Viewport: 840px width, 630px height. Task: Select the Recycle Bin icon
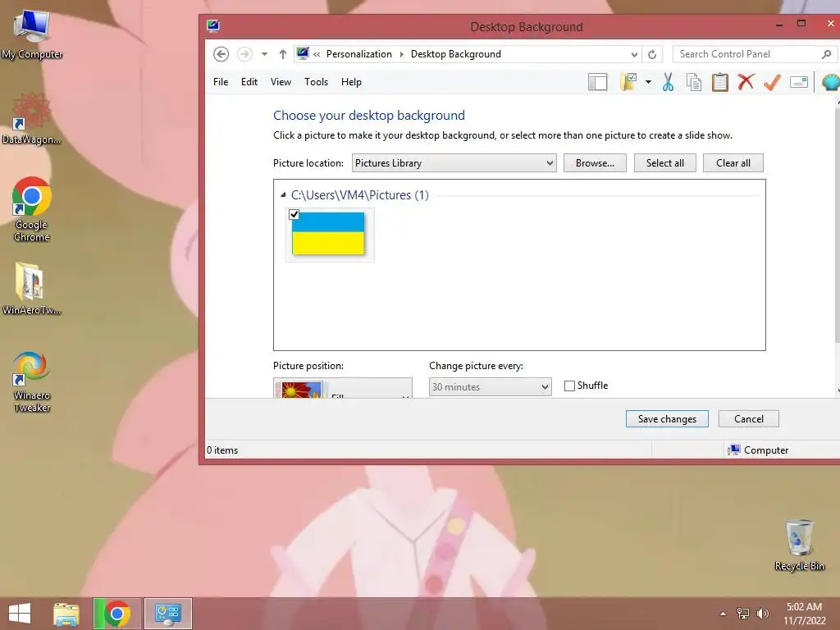[800, 546]
